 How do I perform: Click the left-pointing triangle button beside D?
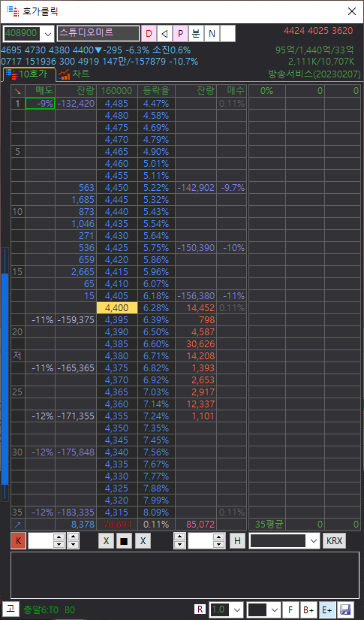[x=164, y=34]
